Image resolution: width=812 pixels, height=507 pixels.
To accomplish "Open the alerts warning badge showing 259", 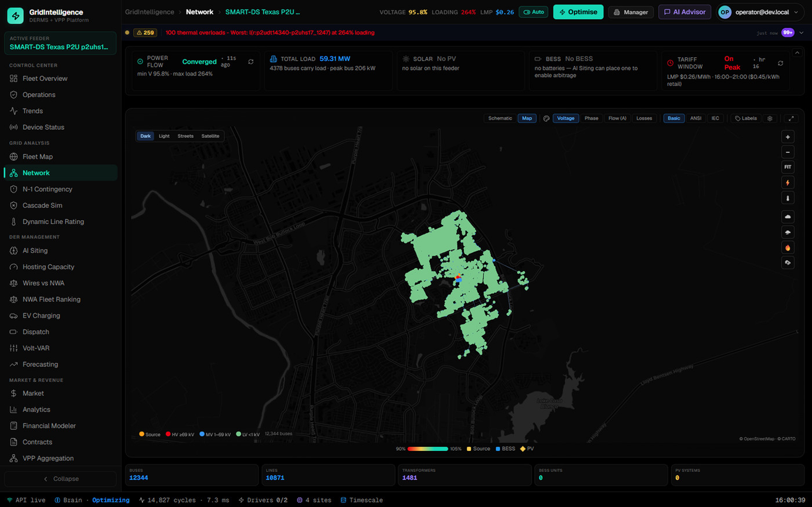I will tap(145, 33).
